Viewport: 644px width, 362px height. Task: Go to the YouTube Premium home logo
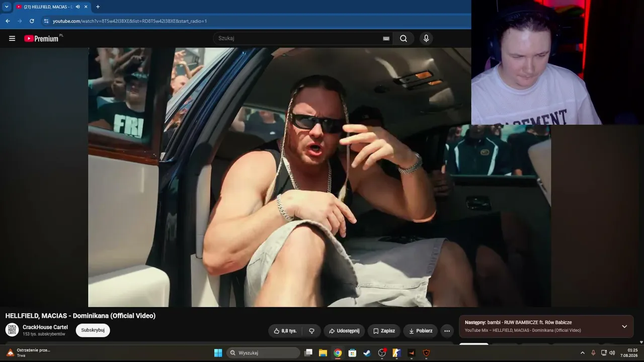[41, 39]
